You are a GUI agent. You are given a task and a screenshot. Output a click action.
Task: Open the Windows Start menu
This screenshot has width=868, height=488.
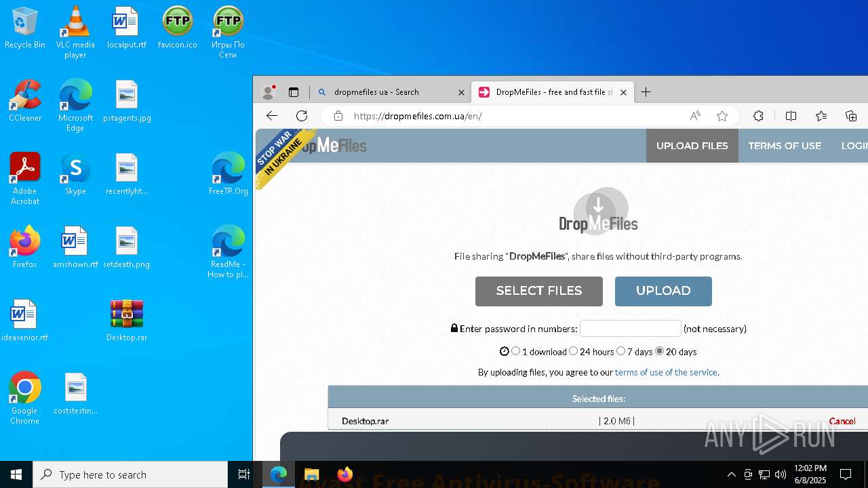click(x=16, y=474)
